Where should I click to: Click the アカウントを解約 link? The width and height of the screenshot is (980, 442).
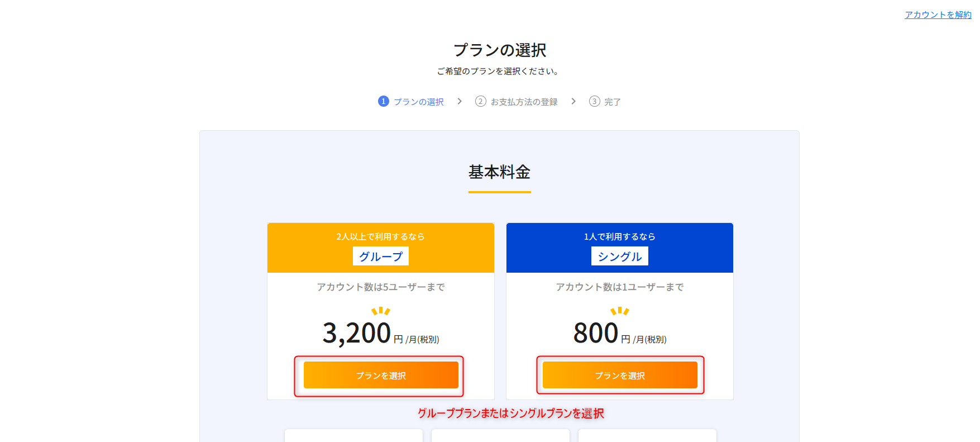point(938,15)
